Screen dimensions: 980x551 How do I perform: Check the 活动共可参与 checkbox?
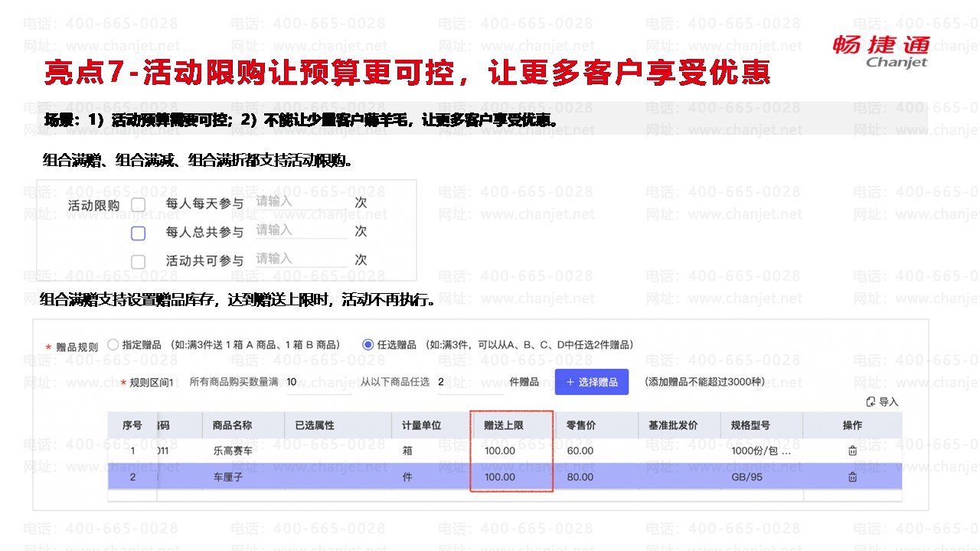[138, 262]
